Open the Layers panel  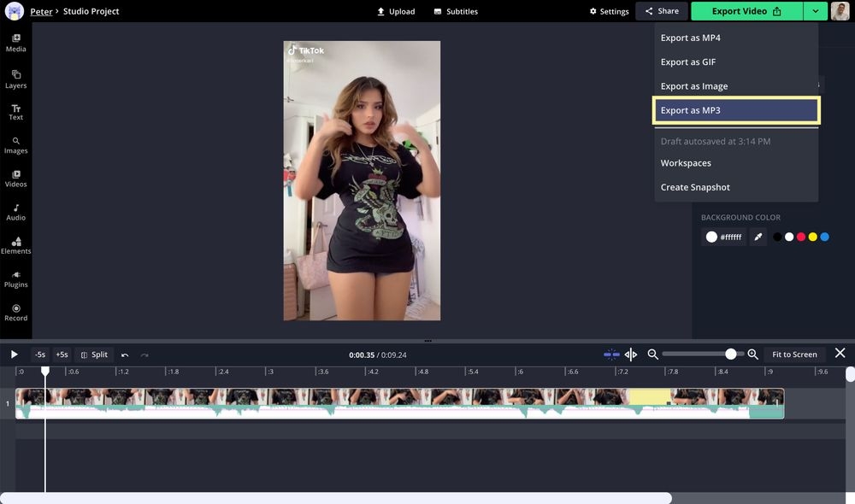tap(15, 79)
